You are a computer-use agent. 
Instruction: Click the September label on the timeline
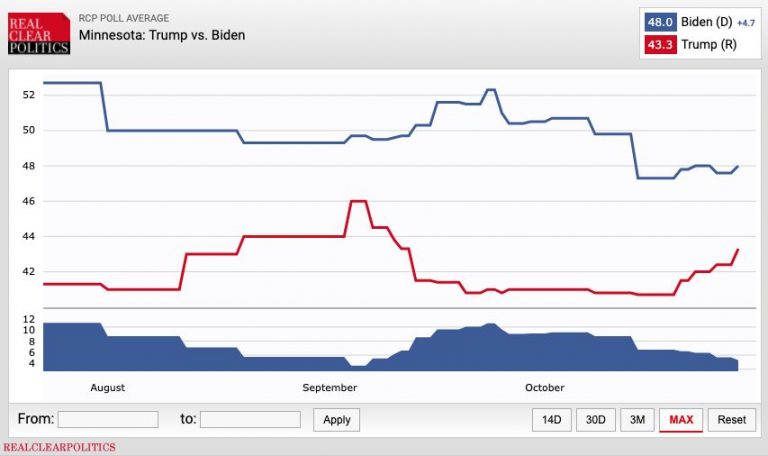click(329, 387)
